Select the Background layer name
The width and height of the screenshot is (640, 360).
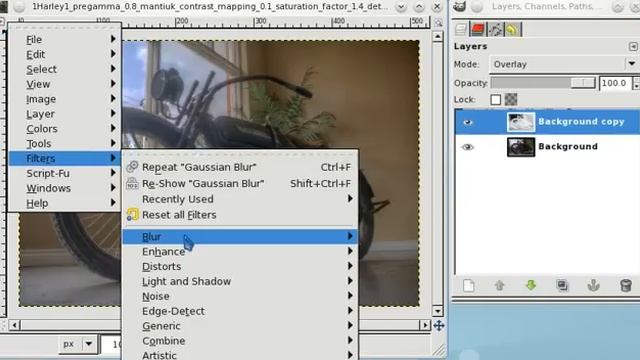point(568,147)
